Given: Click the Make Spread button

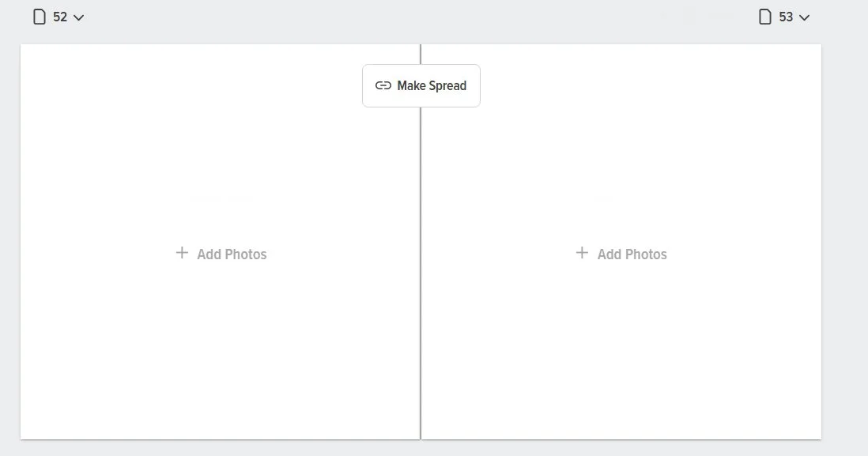Looking at the screenshot, I should (421, 86).
